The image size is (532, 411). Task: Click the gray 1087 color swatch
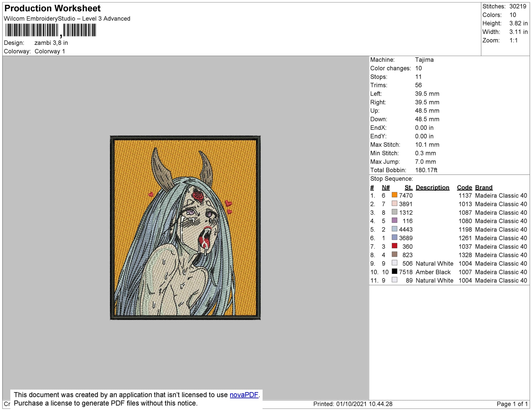[x=394, y=212]
